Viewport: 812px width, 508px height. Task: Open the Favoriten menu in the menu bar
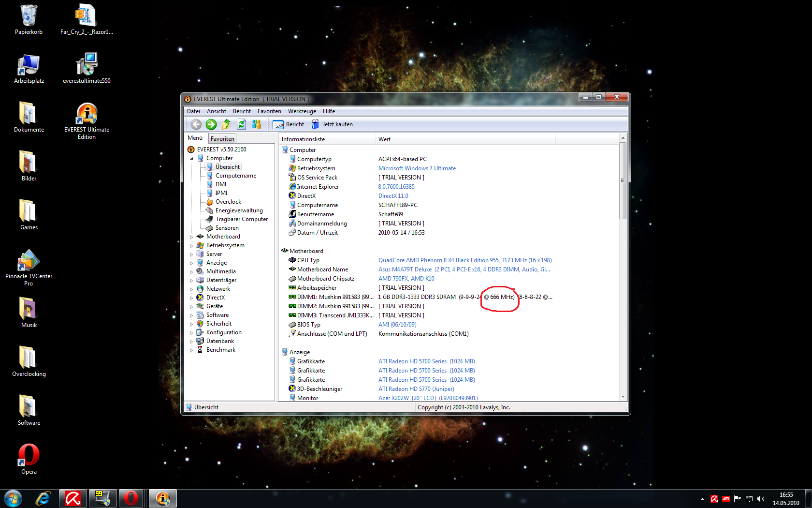pyautogui.click(x=269, y=111)
